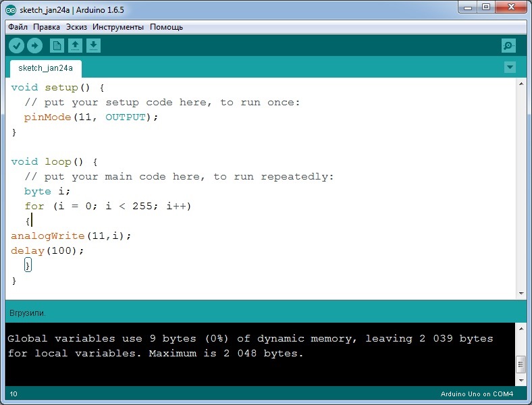Click the 'run once' comment line

162,103
